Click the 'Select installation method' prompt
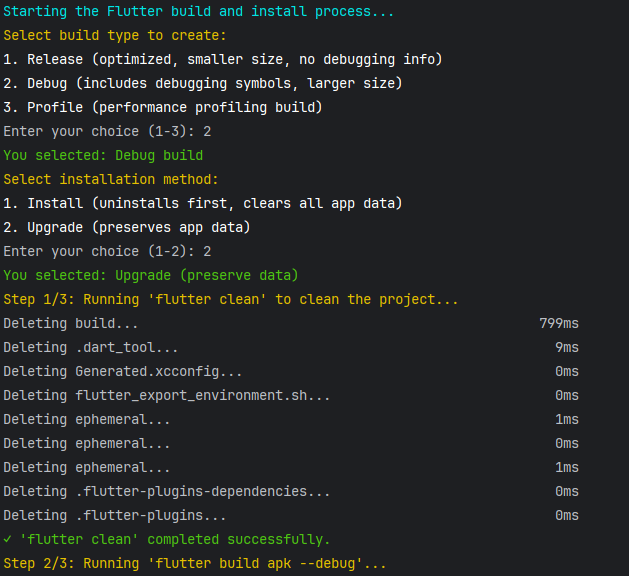The height and width of the screenshot is (576, 629). [111, 179]
